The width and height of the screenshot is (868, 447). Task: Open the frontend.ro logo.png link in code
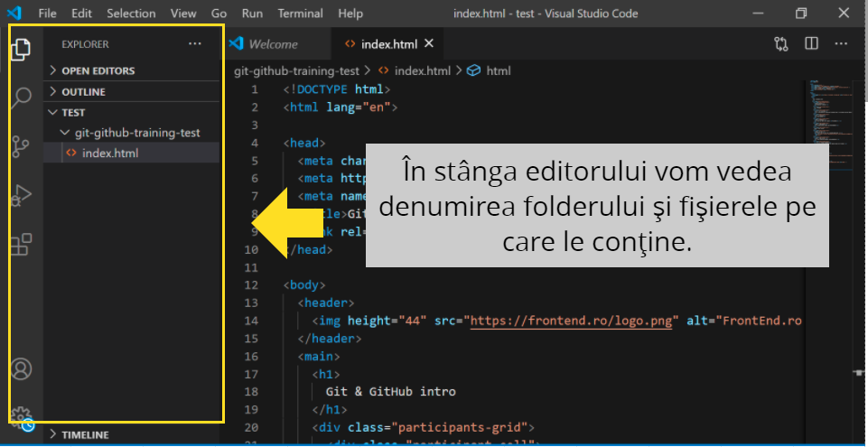(x=571, y=321)
